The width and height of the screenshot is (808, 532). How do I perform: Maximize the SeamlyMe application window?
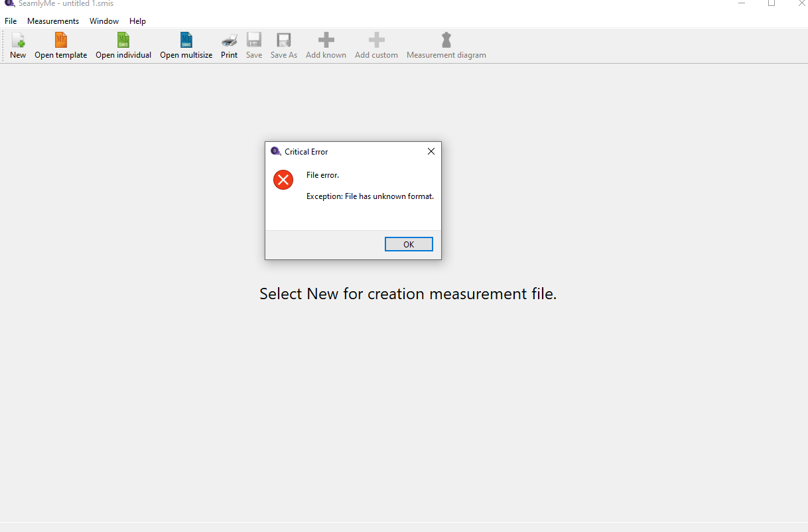772,3
